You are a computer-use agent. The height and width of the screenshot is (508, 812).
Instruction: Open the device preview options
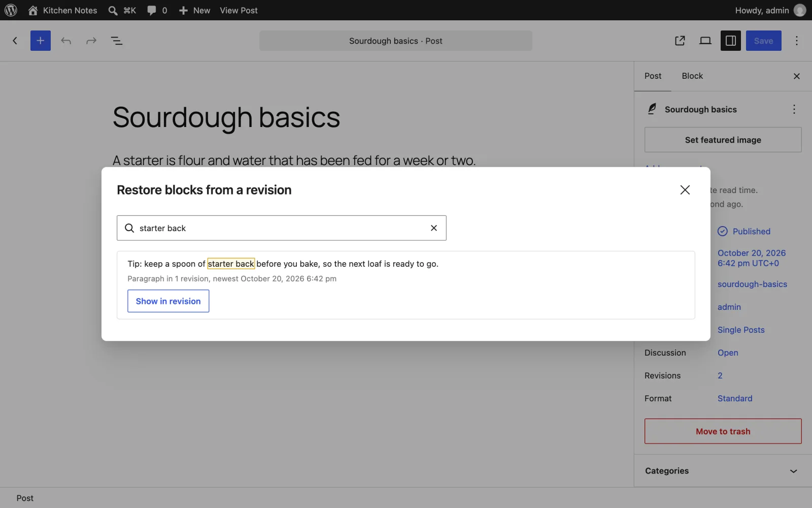pos(705,41)
